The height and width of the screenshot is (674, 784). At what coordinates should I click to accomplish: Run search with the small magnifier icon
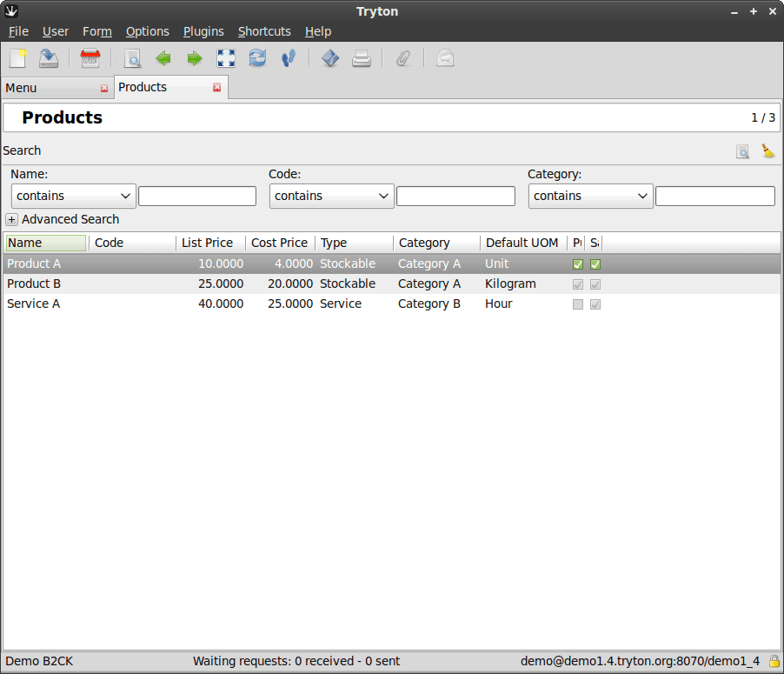pyautogui.click(x=743, y=151)
